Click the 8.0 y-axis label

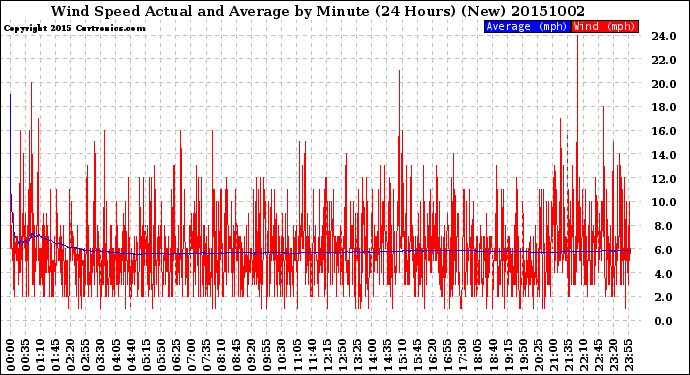664,226
